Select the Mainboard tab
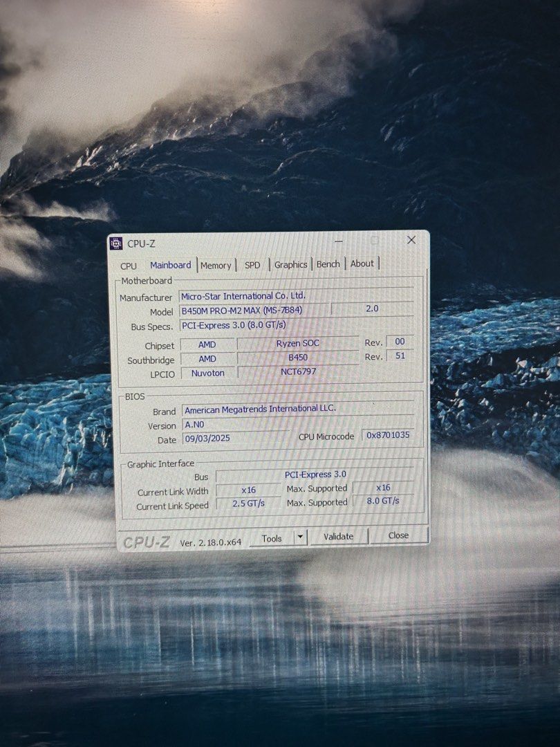The image size is (560, 747). pos(171,265)
